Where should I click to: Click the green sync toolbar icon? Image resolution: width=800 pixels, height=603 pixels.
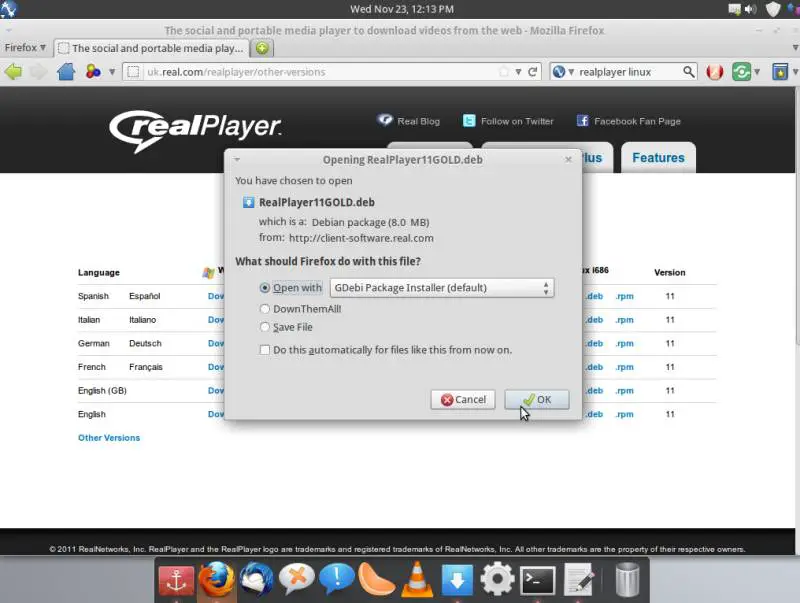741,72
